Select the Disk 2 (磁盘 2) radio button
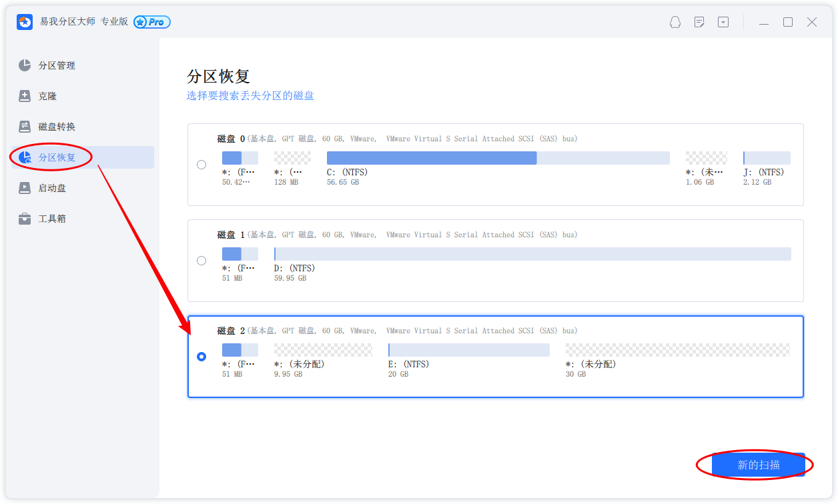The width and height of the screenshot is (838, 504). pos(201,357)
